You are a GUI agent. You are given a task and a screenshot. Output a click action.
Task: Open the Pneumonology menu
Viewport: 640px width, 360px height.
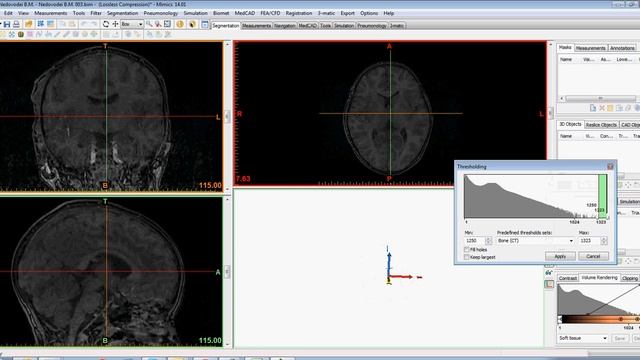point(160,13)
